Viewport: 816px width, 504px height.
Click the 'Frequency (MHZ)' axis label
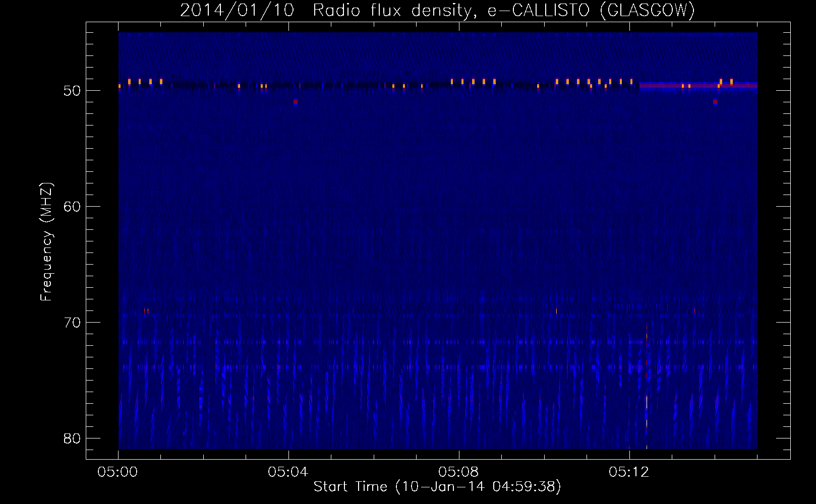coord(46,242)
